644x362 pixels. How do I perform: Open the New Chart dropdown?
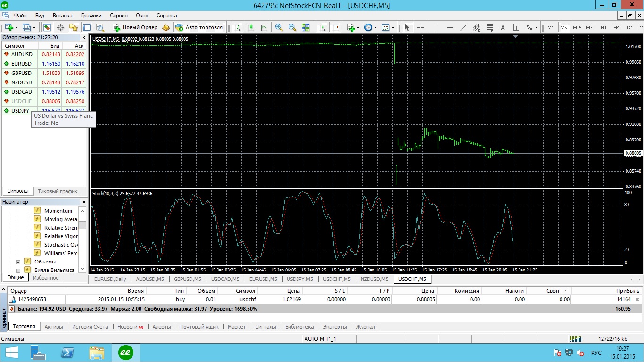[11, 27]
